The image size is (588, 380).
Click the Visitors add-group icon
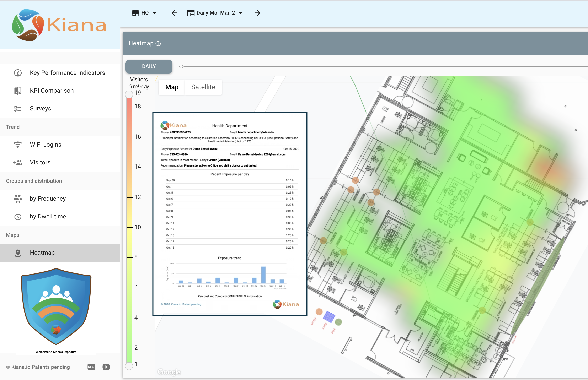click(x=18, y=163)
